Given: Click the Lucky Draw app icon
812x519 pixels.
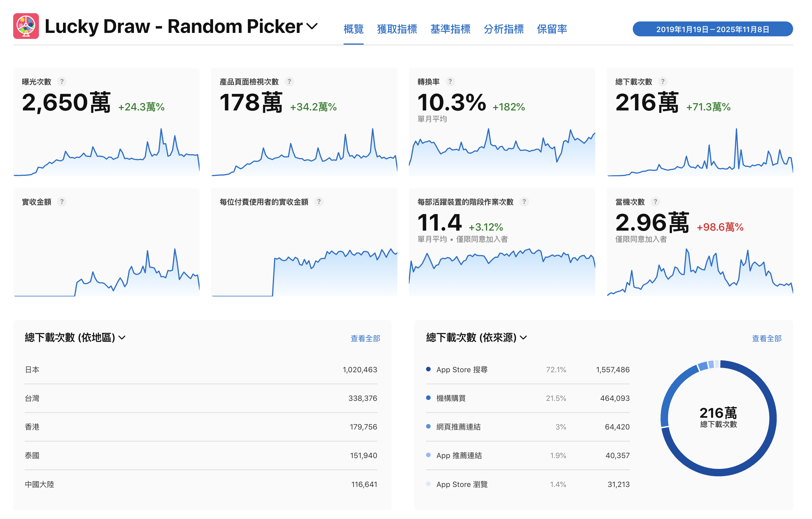Looking at the screenshot, I should tap(26, 26).
